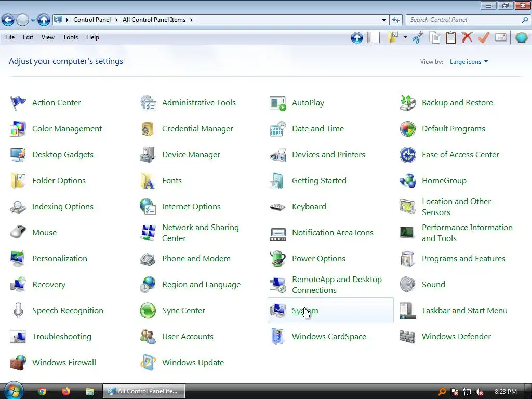Click the Ease of Access Center icon
Viewport: 532px width, 399px height.
[x=407, y=155]
